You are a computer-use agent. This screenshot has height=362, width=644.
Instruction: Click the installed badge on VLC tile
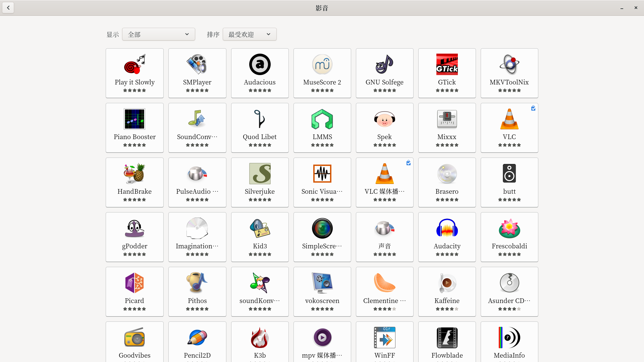tap(533, 108)
